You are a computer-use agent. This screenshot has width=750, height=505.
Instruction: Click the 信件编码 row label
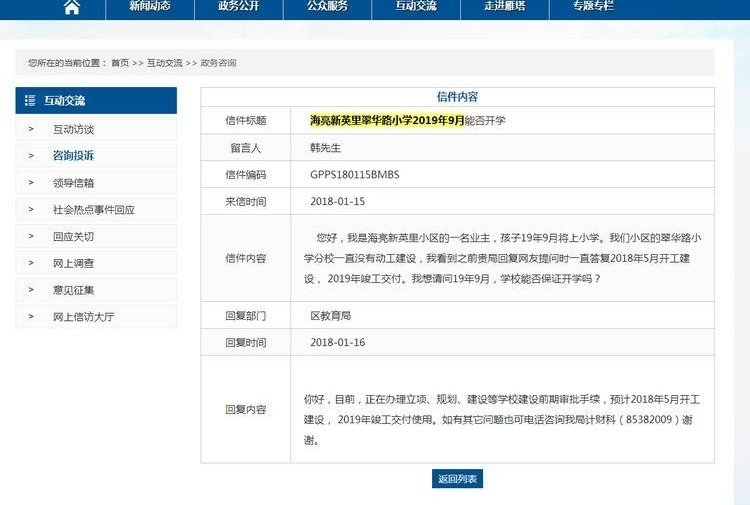[x=245, y=175]
